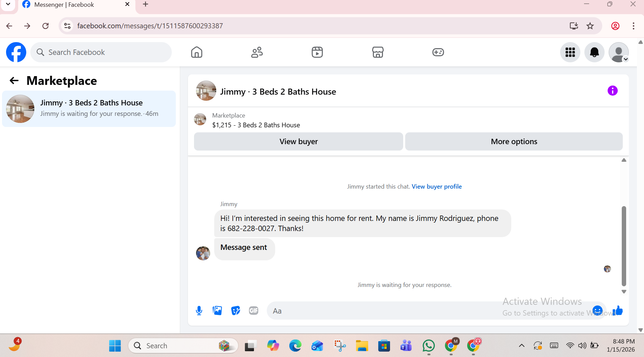This screenshot has width=644, height=357.
Task: Open the Microsoft Store taskbar icon
Action: click(384, 346)
